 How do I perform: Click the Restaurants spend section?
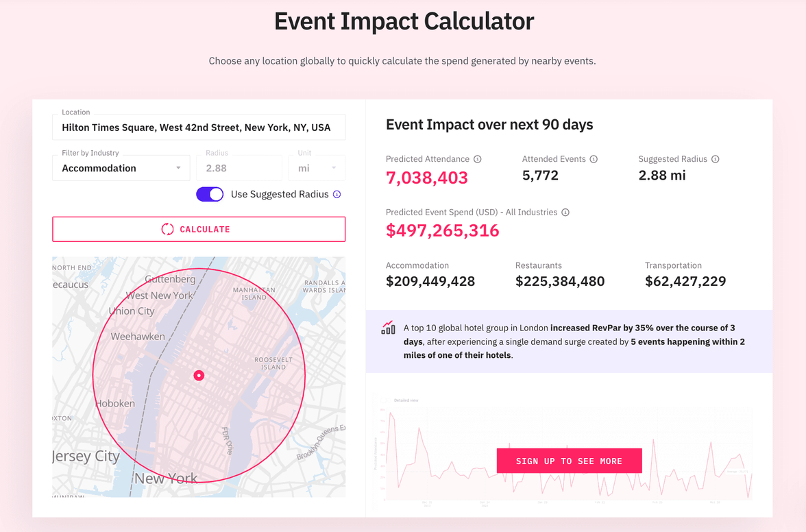coord(560,280)
